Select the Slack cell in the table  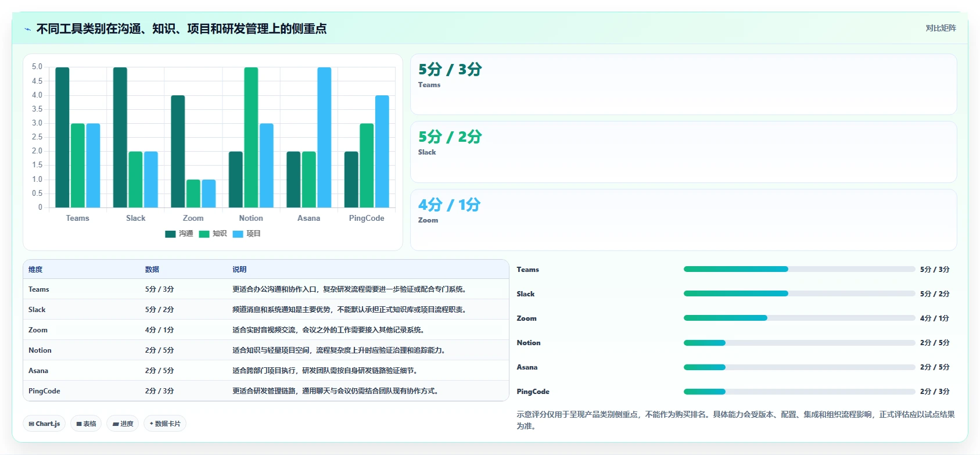[37, 310]
